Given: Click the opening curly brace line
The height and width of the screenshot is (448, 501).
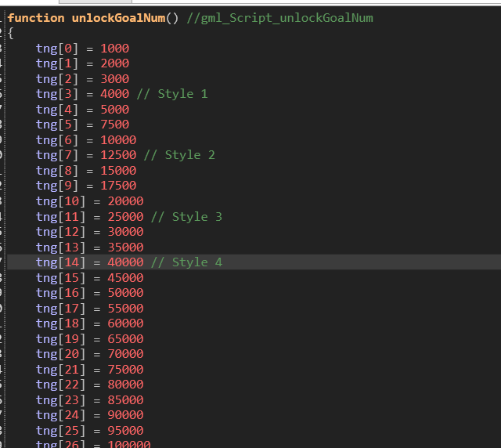Looking at the screenshot, I should [x=11, y=33].
